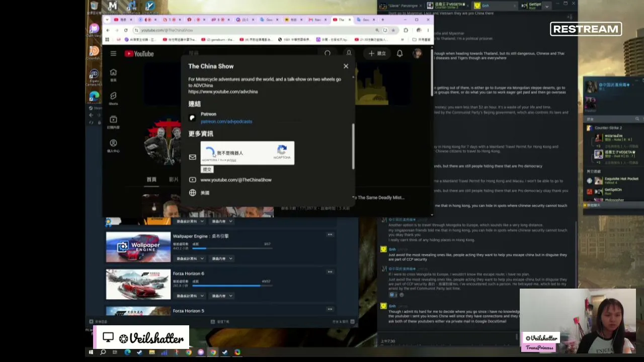Image resolution: width=644 pixels, height=362 pixels.
Task: Click the www.youtube.com/@TheChinaShow channel URL
Action: tap(236, 180)
